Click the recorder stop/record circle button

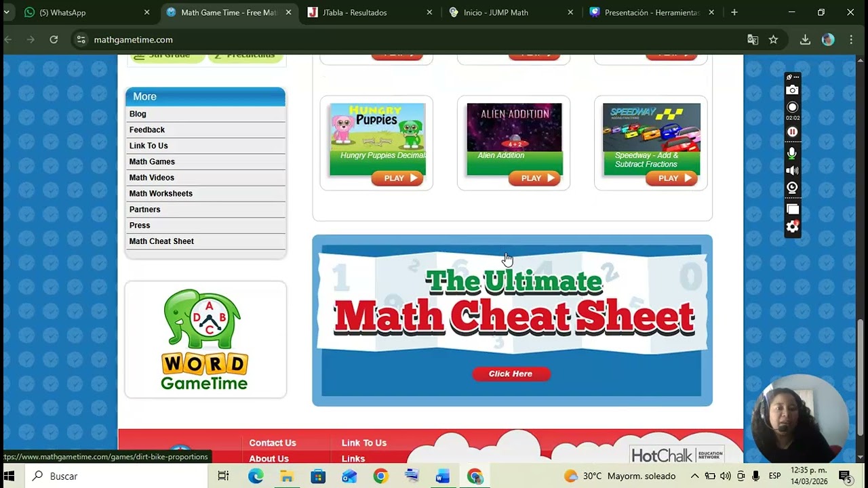[792, 107]
